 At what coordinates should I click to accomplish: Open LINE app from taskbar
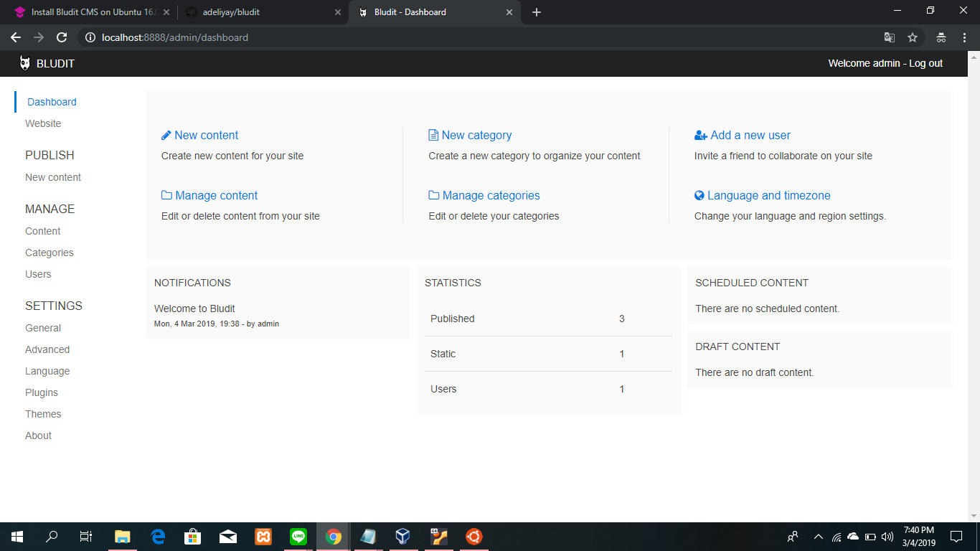click(x=298, y=537)
